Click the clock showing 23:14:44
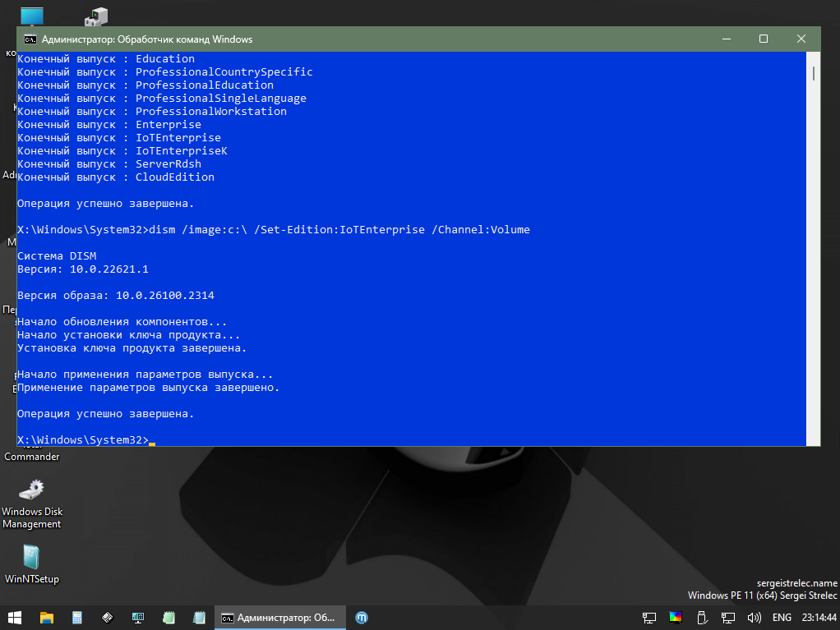The image size is (840, 630). [819, 617]
